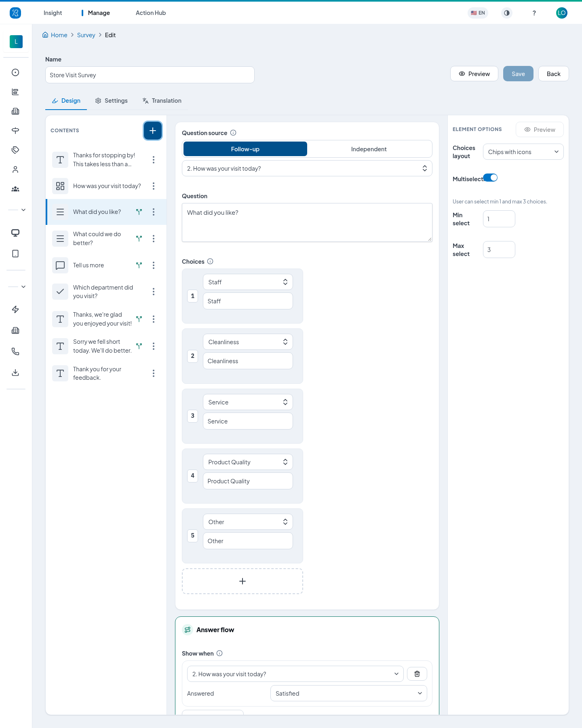Open the Staff icon dropdown for choice 1

pyautogui.click(x=248, y=282)
